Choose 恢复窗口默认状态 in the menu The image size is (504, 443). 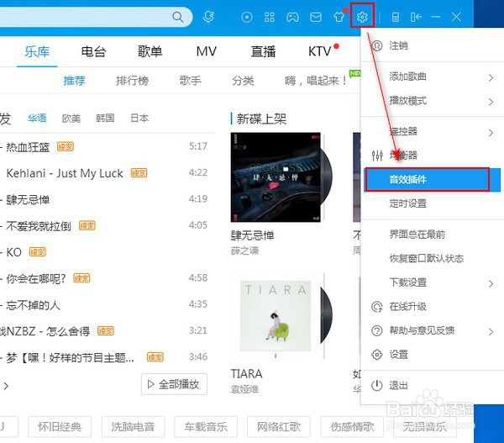point(433,258)
